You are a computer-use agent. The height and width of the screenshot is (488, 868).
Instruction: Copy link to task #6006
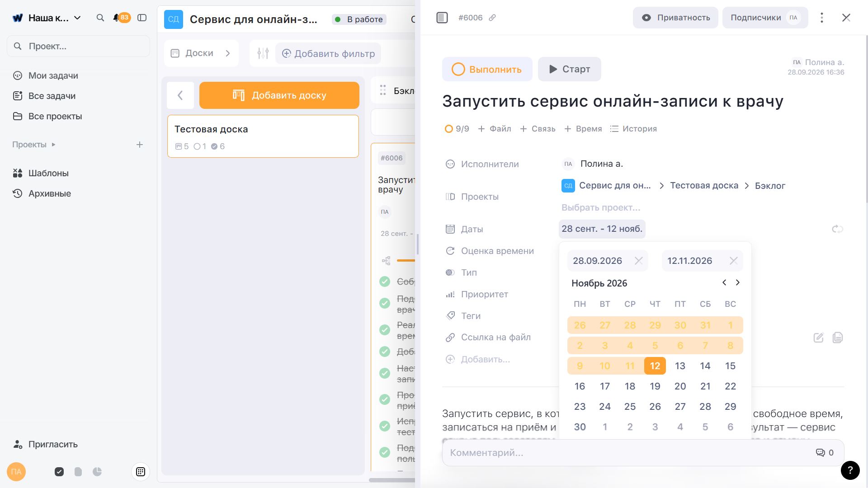pos(492,18)
